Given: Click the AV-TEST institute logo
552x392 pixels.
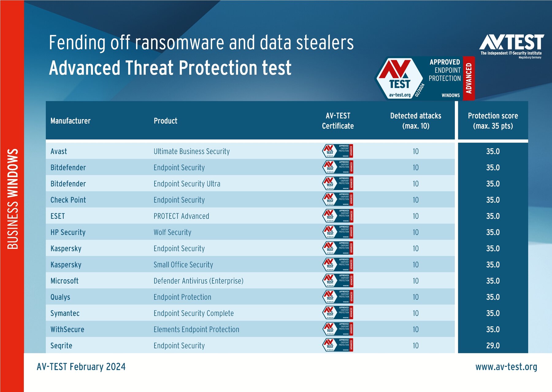Looking at the screenshot, I should (512, 46).
